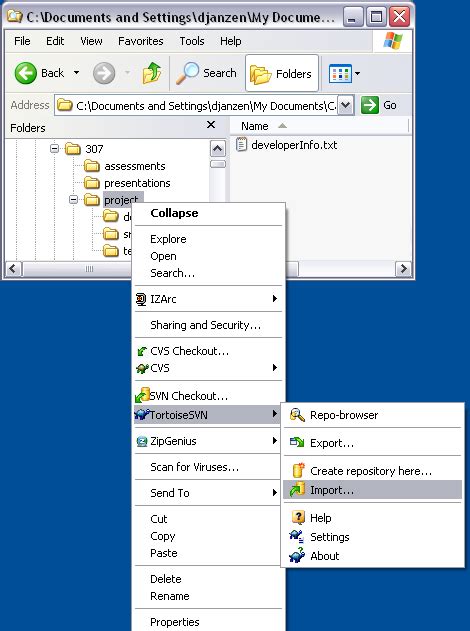Screen dimensions: 470x631
Task: Click the Search toolbar button
Action: point(206,73)
